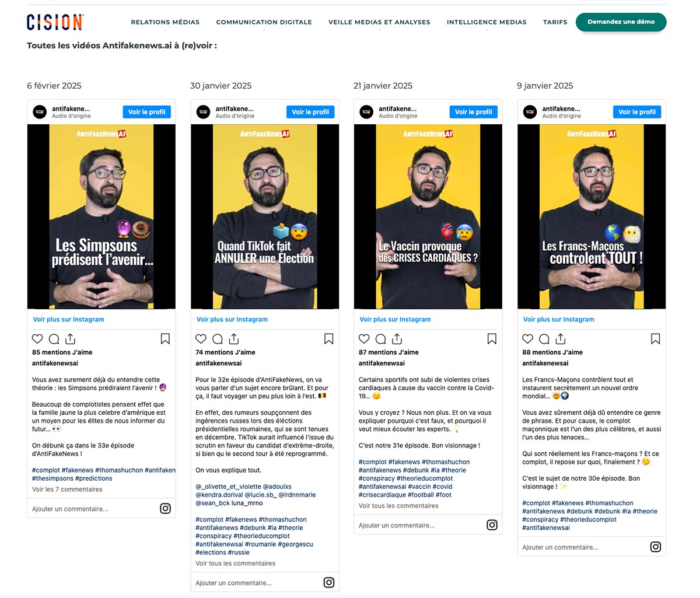Click 88 mentions J'aime count

coord(552,352)
